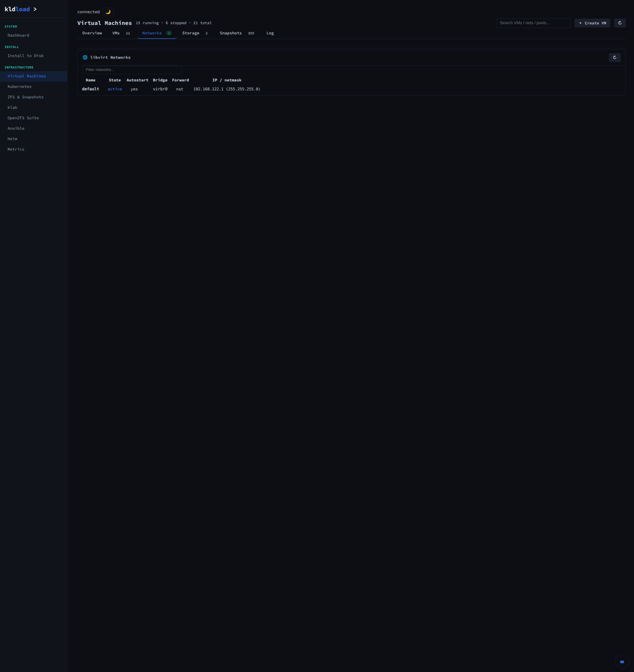The height and width of the screenshot is (672, 634).
Task: Select the Storage tab
Action: [195, 33]
